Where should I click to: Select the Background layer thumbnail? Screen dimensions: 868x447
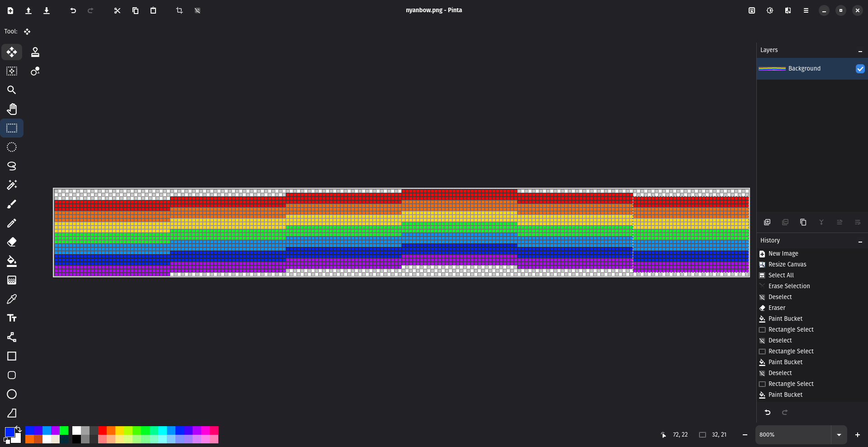tap(772, 69)
